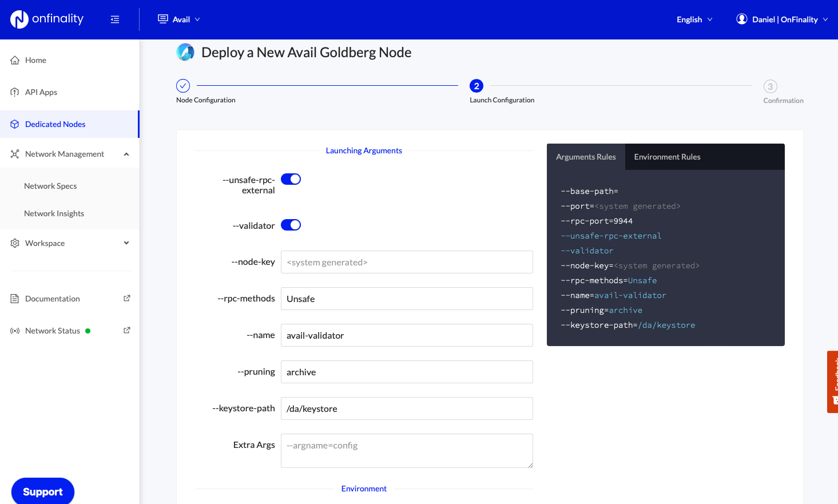This screenshot has height=504, width=838.
Task: Disable the --unsafe-rpc-external toggle
Action: pos(291,180)
